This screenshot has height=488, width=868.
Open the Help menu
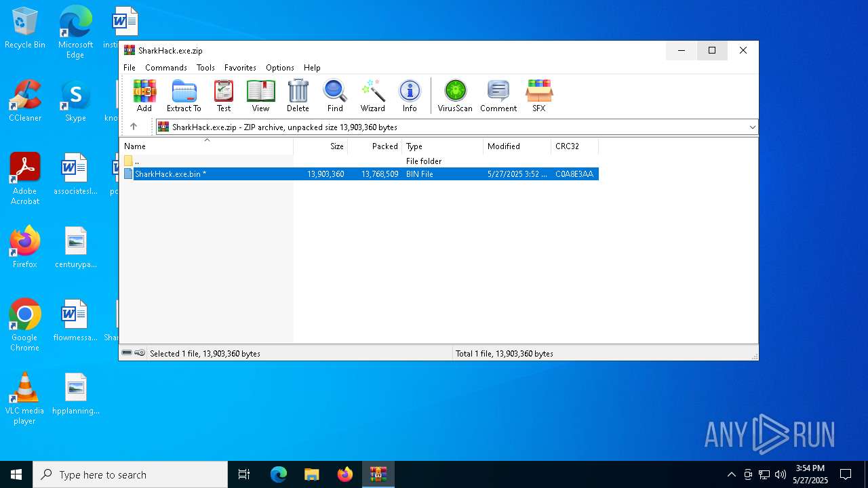[x=312, y=68]
